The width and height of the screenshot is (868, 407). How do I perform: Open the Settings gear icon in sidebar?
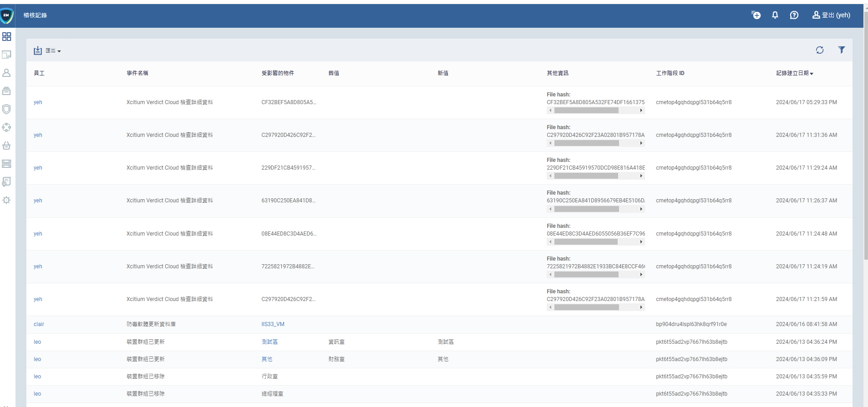click(x=6, y=200)
